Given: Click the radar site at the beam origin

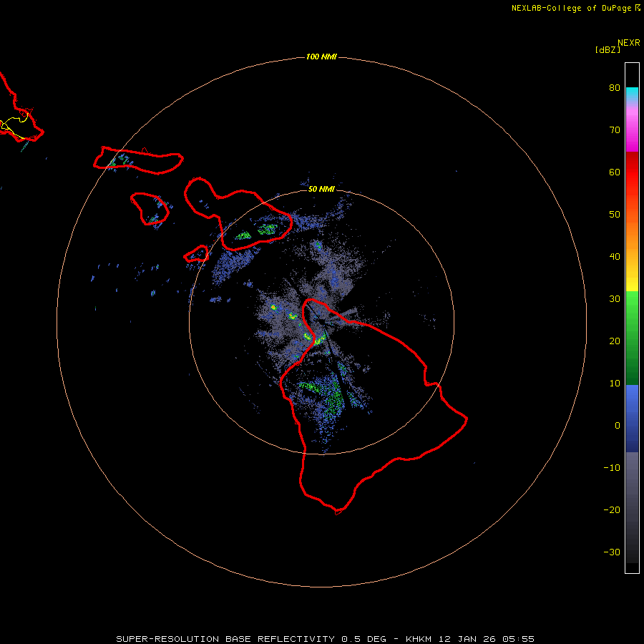Looking at the screenshot, I should click(x=321, y=321).
